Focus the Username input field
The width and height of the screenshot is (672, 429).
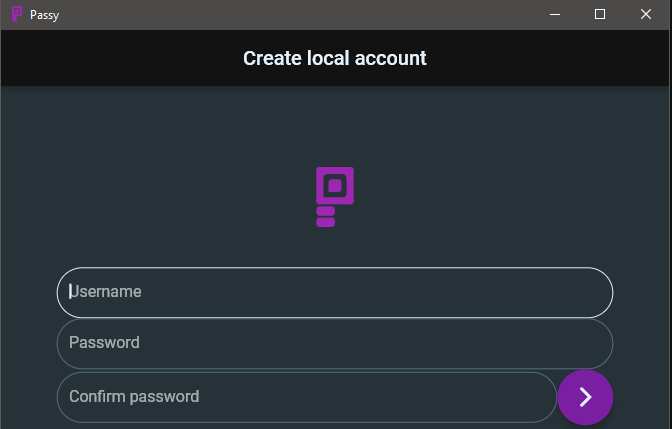(335, 292)
